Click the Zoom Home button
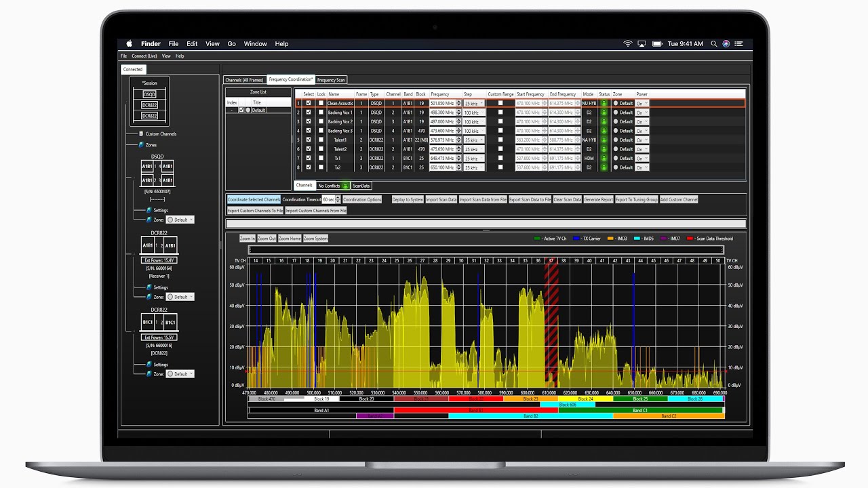This screenshot has width=868, height=488. click(x=290, y=239)
